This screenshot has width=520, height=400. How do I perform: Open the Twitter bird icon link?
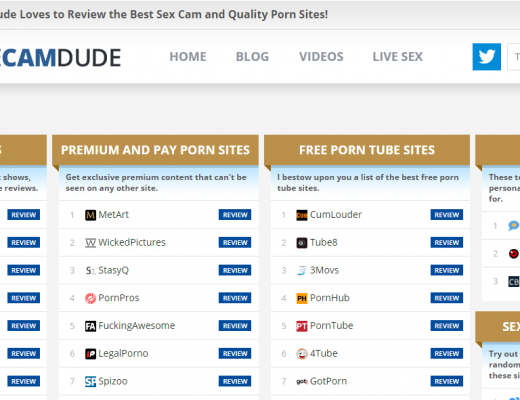(486, 57)
